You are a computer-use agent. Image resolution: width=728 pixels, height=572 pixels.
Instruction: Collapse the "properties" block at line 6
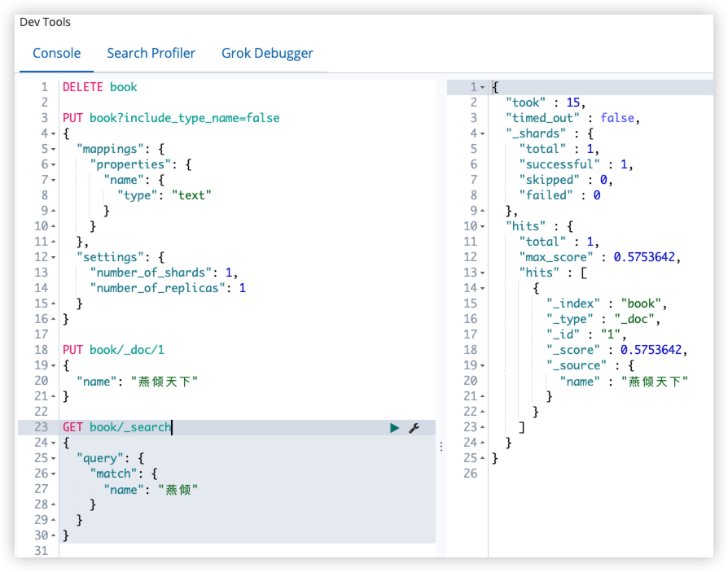click(x=54, y=164)
